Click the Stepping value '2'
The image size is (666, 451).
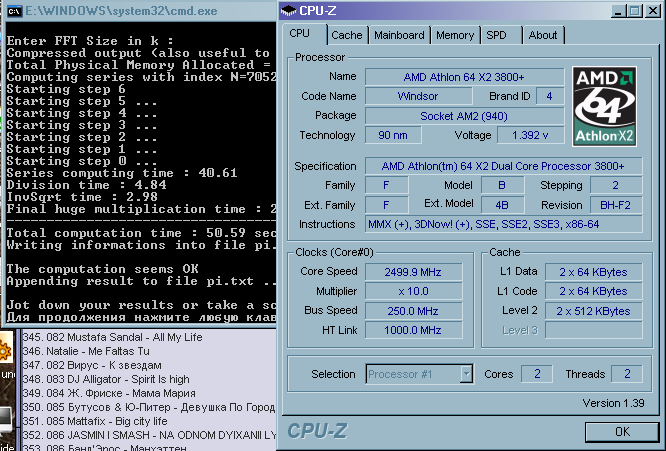(616, 185)
